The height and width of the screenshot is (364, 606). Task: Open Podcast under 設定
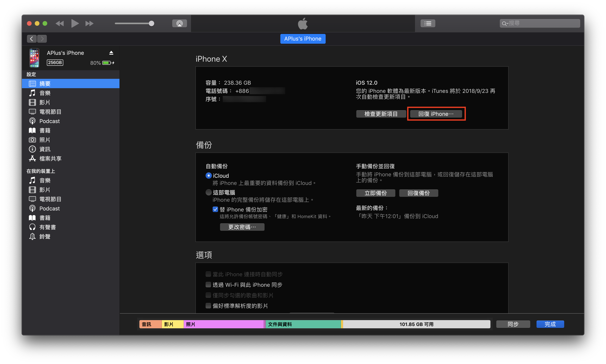point(71,121)
